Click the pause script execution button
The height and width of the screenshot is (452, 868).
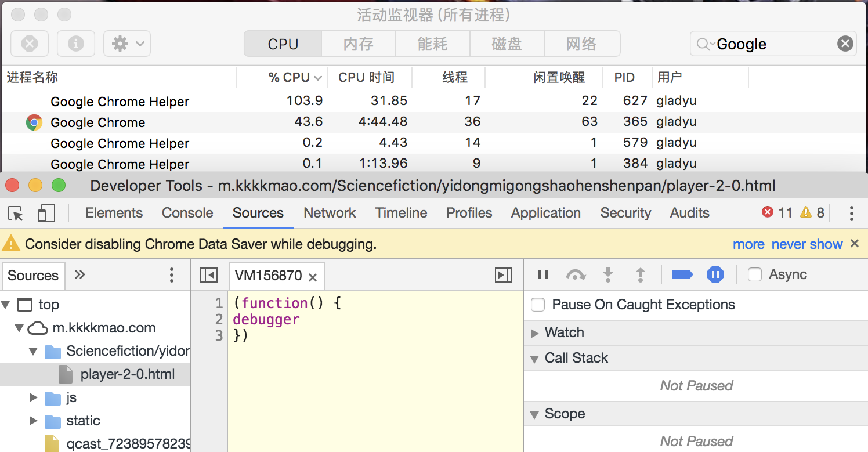coord(543,275)
